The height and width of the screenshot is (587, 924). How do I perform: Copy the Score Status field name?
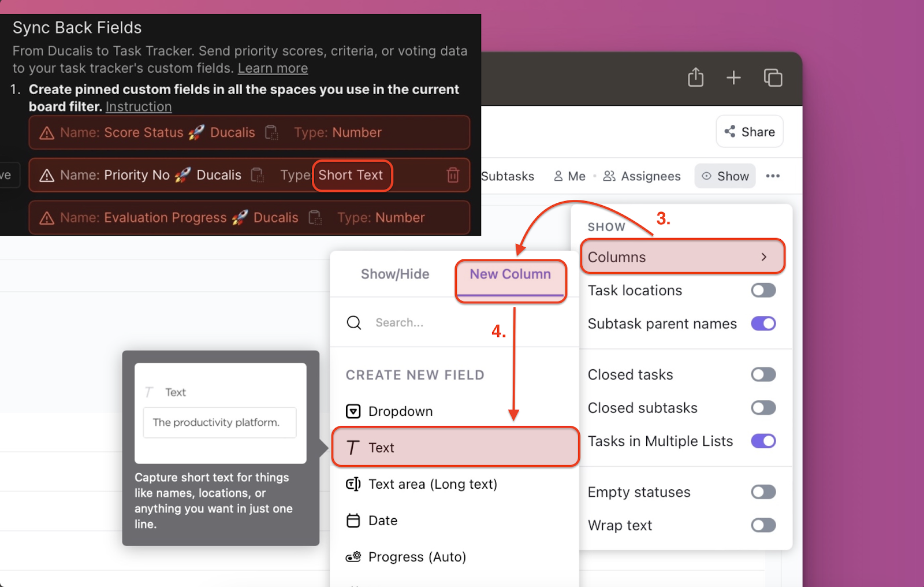[x=271, y=132]
